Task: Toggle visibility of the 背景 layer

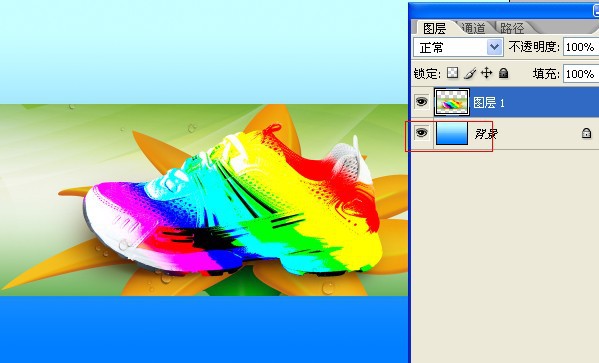Action: (x=422, y=133)
